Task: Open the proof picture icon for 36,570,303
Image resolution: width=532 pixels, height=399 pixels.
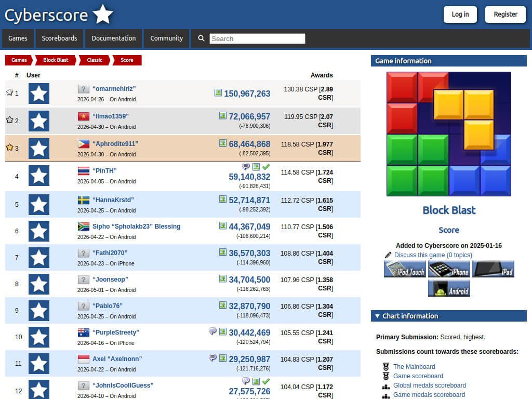Action: [x=223, y=252]
